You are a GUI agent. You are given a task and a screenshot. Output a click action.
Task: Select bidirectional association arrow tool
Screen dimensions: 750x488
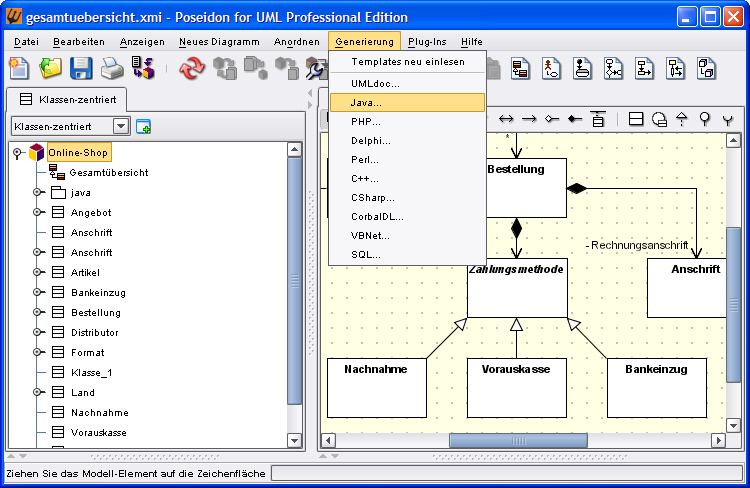coord(506,119)
